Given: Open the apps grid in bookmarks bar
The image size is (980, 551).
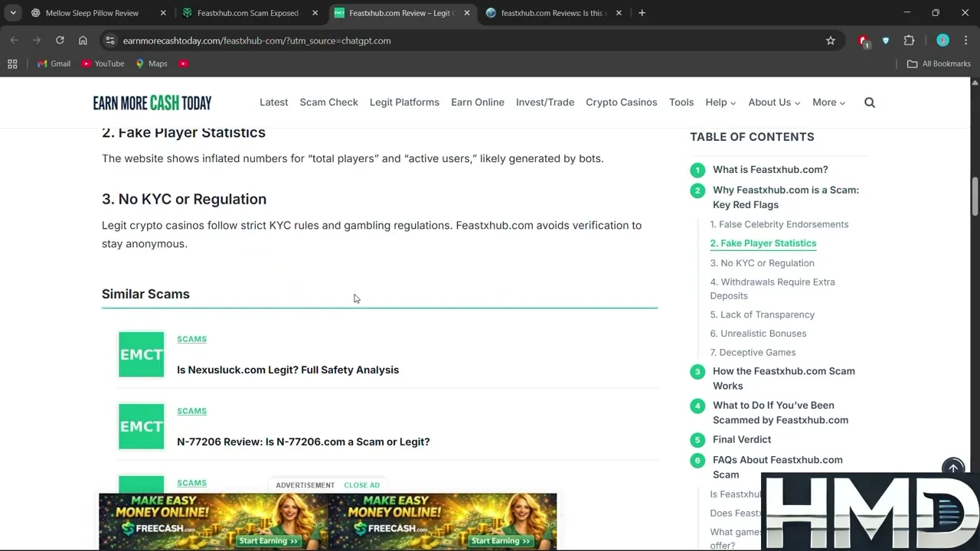Looking at the screenshot, I should click(x=12, y=64).
